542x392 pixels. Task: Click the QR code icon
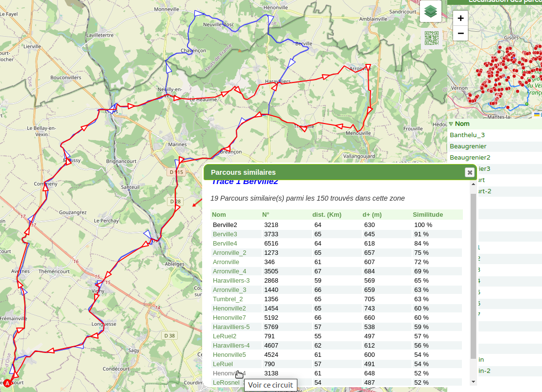click(431, 38)
